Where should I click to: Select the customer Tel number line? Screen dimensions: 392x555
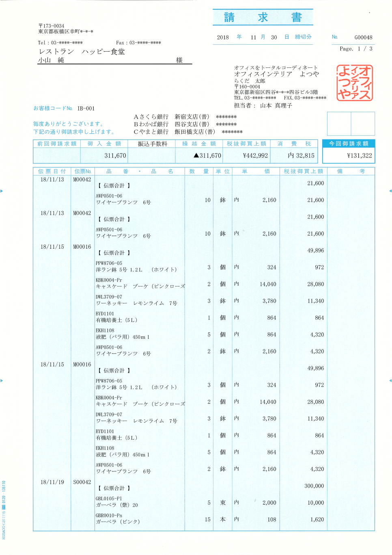60,43
